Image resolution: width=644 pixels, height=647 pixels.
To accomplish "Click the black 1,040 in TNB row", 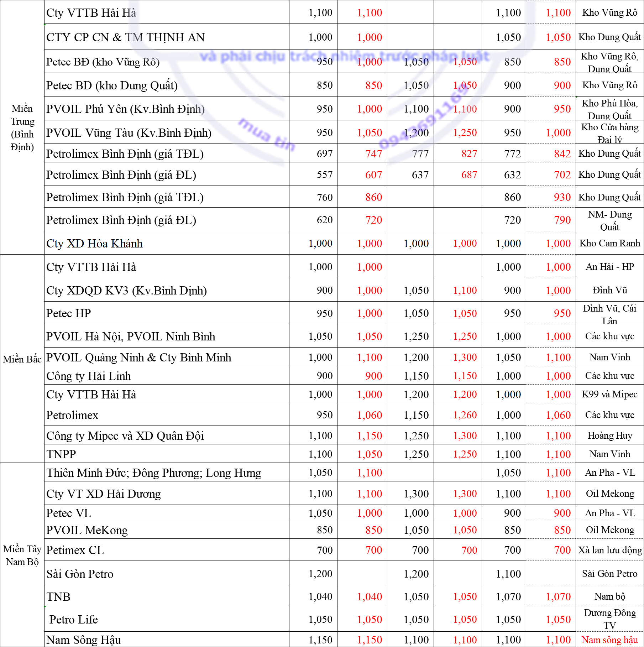I will 320,597.
